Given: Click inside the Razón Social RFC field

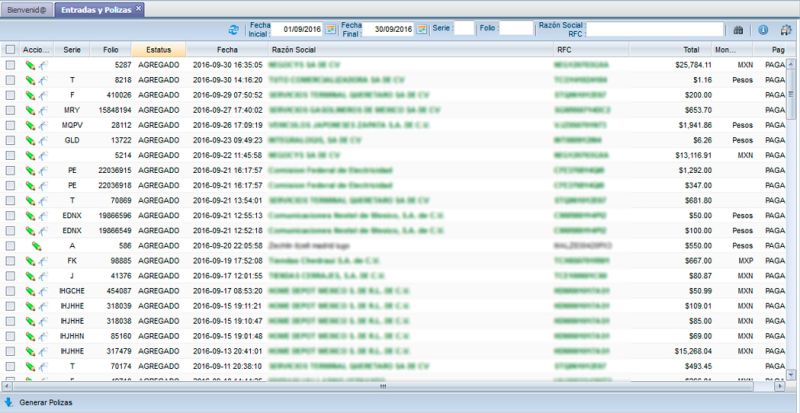Looking at the screenshot, I should pyautogui.click(x=655, y=30).
